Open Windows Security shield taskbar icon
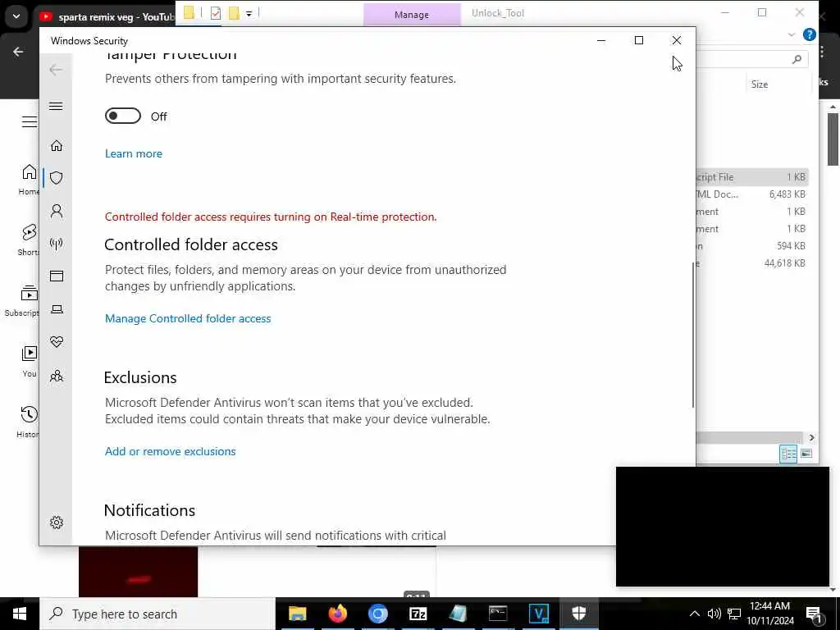The height and width of the screenshot is (630, 840). 579,614
